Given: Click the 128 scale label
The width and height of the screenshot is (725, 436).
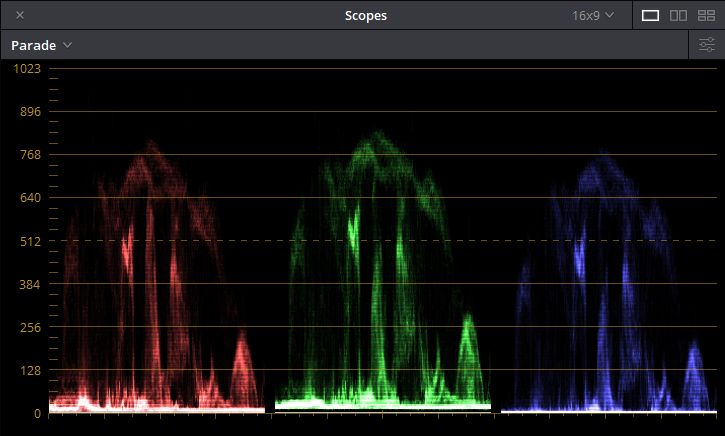Looking at the screenshot, I should pyautogui.click(x=31, y=370).
